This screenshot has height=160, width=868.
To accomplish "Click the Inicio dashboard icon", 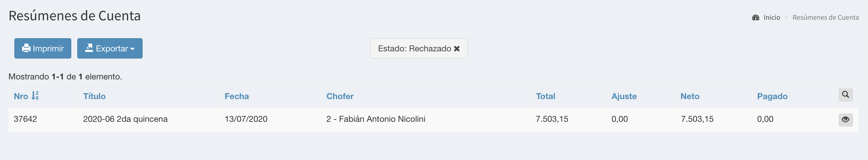I will click(755, 18).
